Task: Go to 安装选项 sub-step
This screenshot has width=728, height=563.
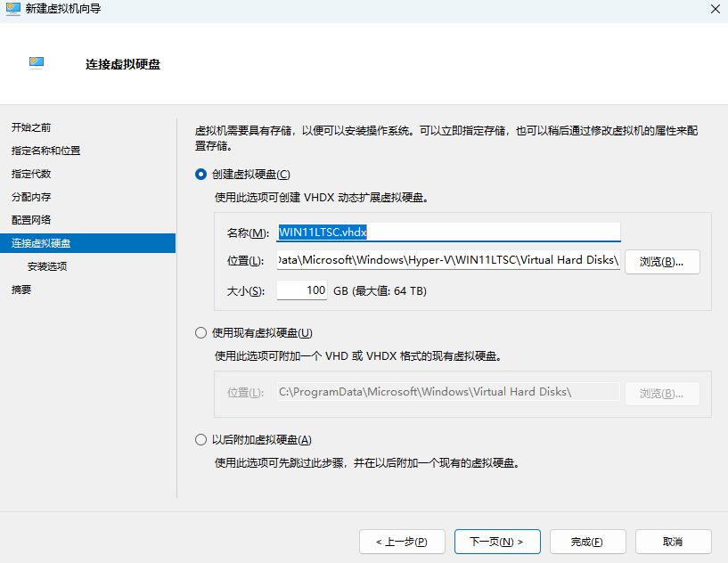Action: 47,266
